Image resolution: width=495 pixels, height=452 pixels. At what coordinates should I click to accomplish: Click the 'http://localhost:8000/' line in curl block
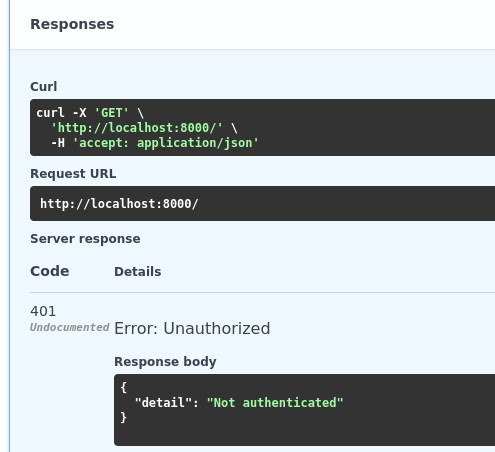click(x=144, y=128)
